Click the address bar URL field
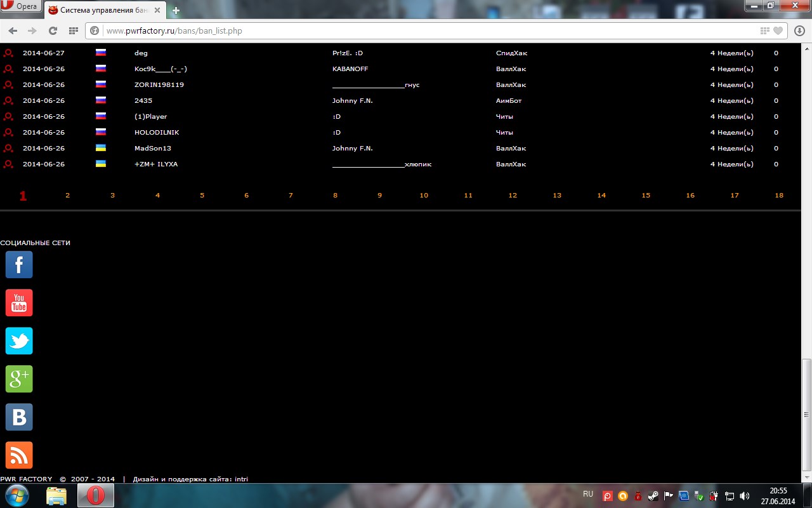Screen dimensions: 812x508 point(381,30)
